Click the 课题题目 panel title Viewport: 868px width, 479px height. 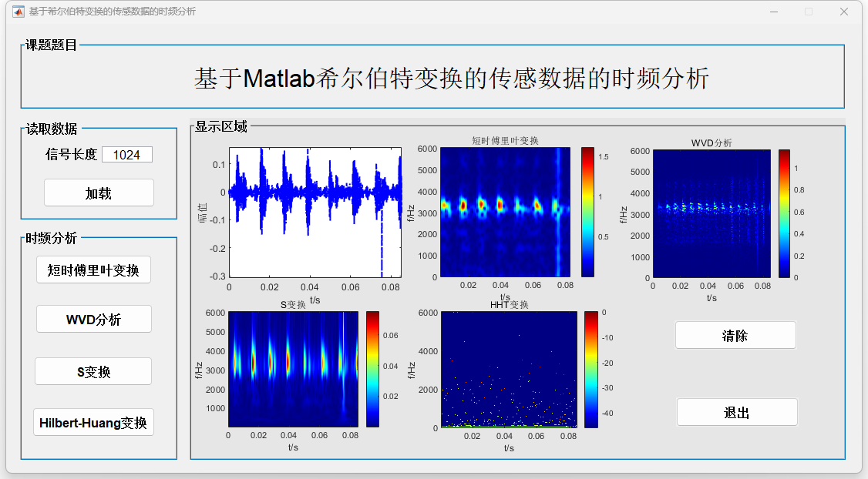[x=51, y=45]
